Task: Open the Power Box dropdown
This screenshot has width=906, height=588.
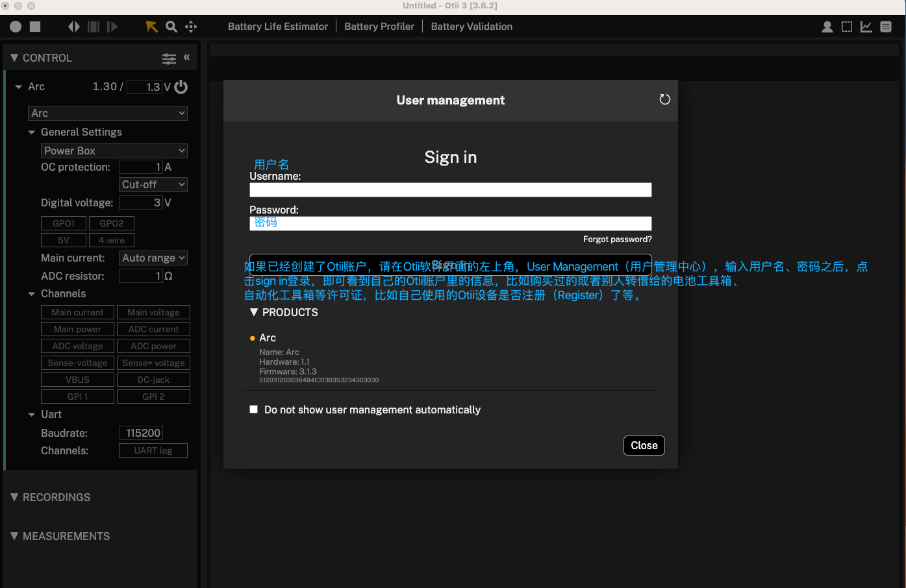Action: (x=114, y=151)
